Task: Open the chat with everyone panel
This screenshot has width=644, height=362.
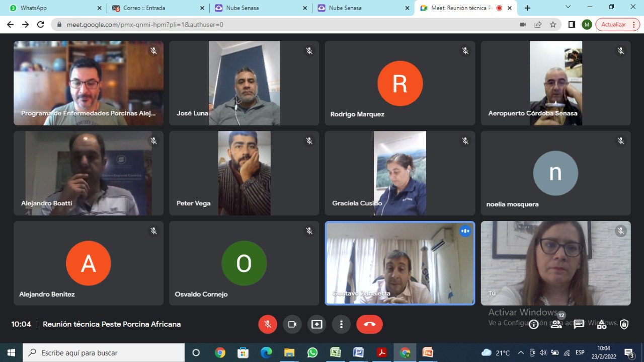Action: pyautogui.click(x=579, y=324)
